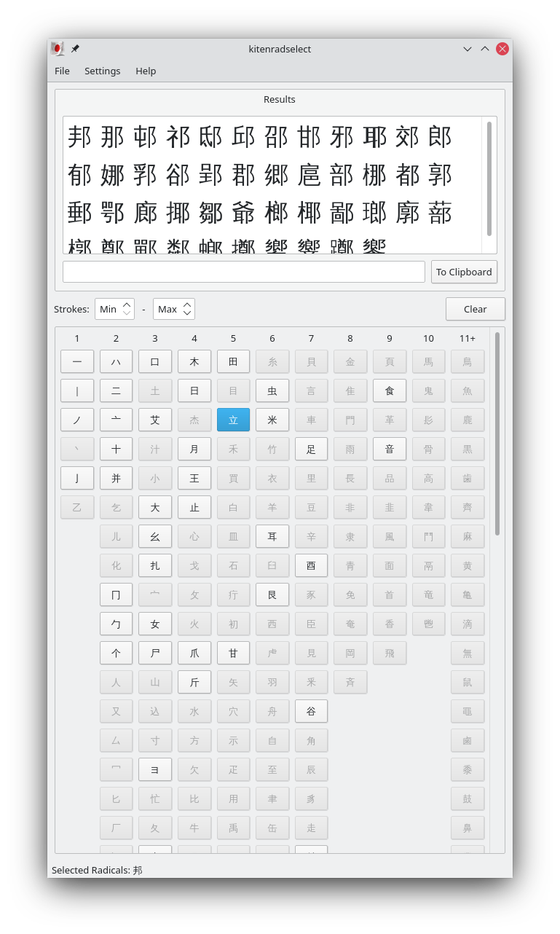The image size is (560, 934).
Task: Select the 扎 radical
Action: click(x=155, y=565)
